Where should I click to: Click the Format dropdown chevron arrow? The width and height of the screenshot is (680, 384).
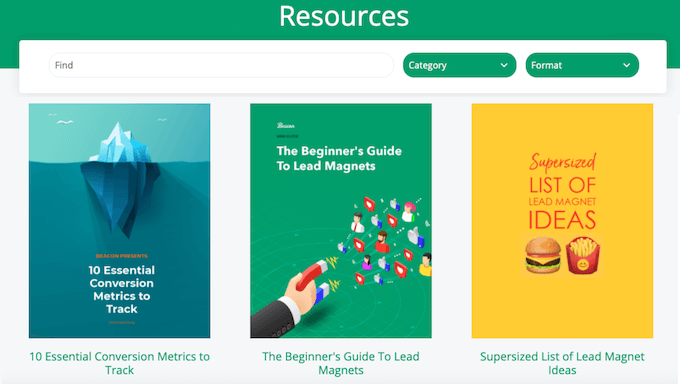627,65
